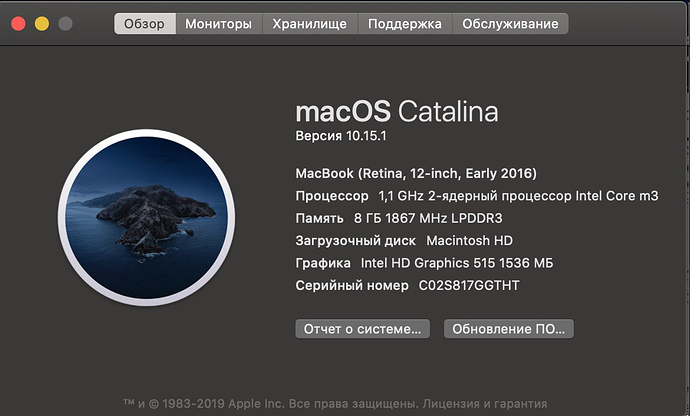Select the Обзор tab
690x416 pixels.
click(x=145, y=23)
